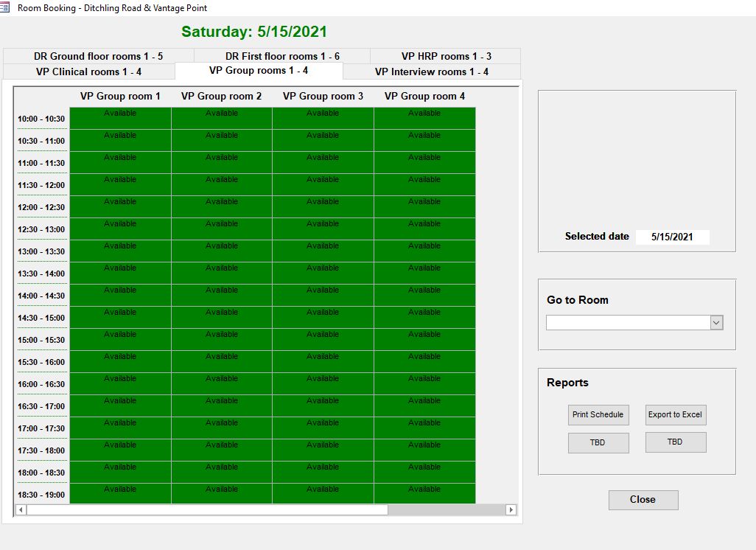Open DR First floor rooms 1 - 6 tab
Image resolution: width=756 pixels, height=550 pixels.
point(282,56)
